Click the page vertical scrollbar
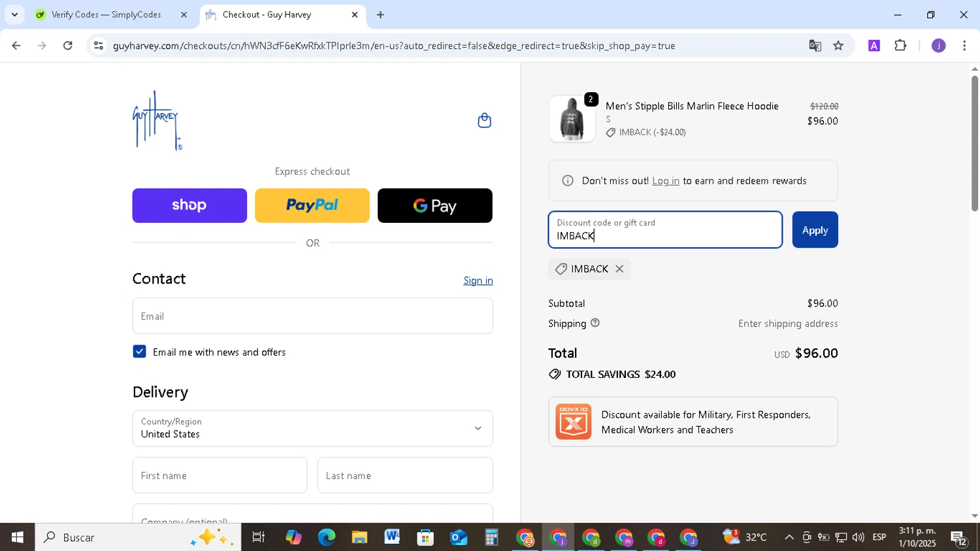 point(974,144)
